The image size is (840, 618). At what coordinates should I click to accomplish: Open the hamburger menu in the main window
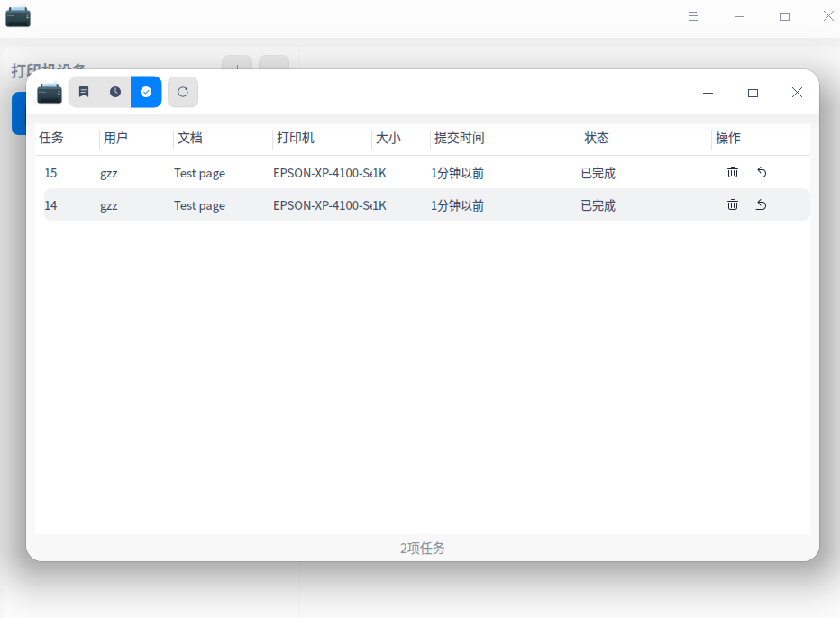(693, 15)
